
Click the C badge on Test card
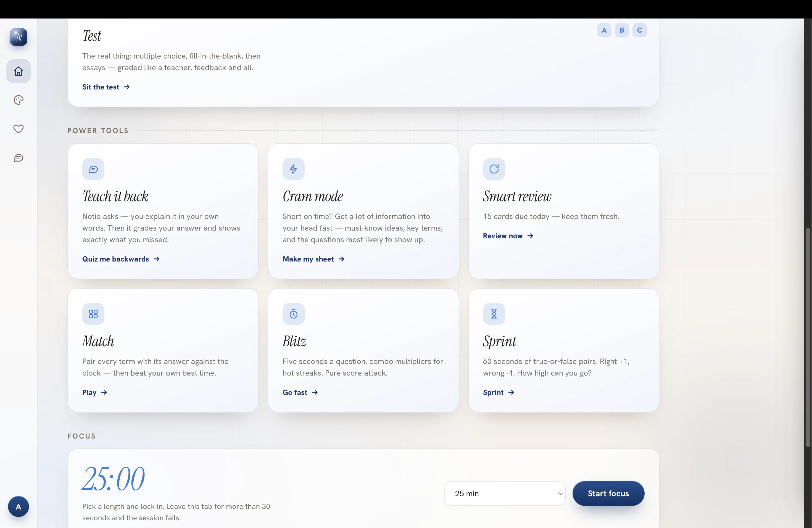(640, 30)
